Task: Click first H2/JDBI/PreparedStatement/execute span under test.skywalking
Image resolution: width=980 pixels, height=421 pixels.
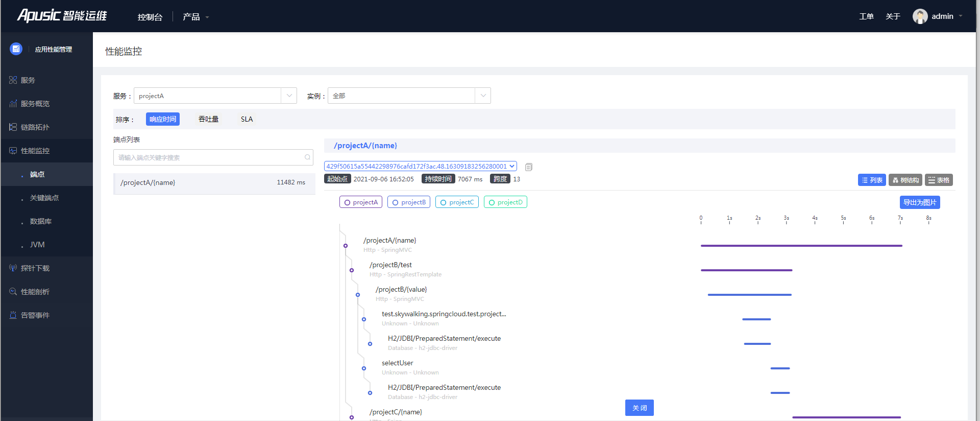Action: 444,339
